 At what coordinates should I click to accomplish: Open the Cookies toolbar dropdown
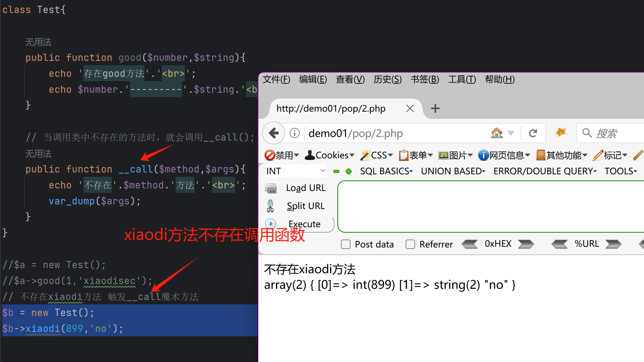click(329, 155)
